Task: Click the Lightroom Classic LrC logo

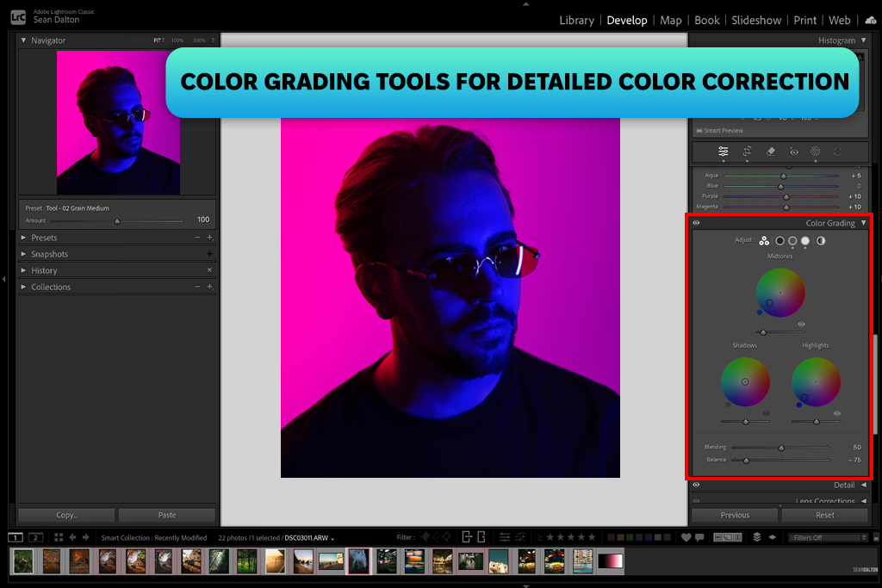Action: pyautogui.click(x=18, y=17)
